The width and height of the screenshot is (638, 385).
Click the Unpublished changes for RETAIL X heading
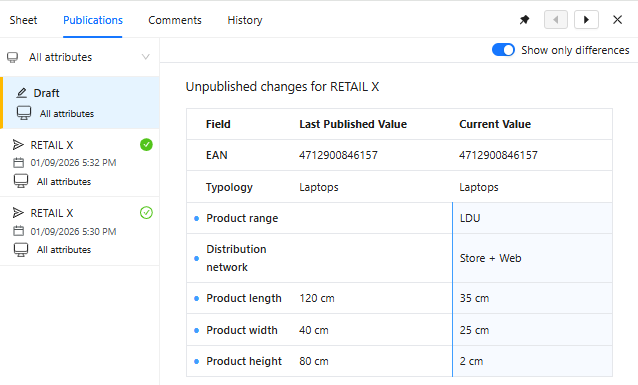coord(282,87)
